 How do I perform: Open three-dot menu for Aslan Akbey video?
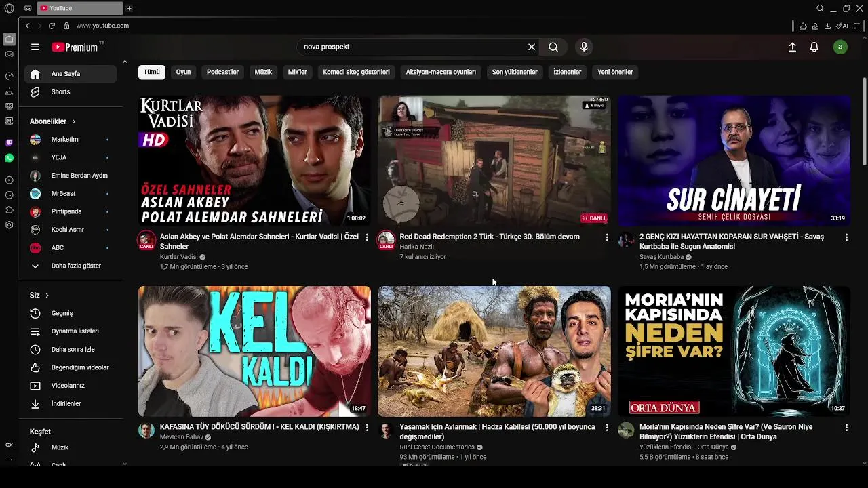click(x=367, y=237)
